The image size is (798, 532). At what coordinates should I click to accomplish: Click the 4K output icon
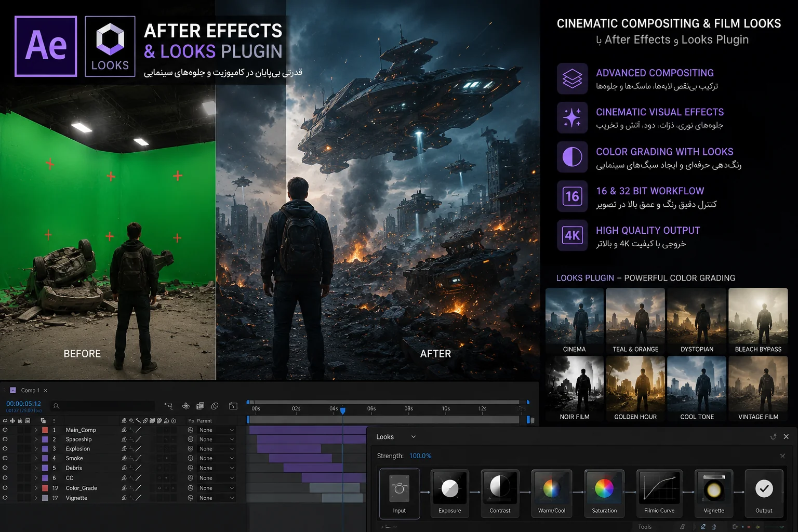(x=572, y=235)
